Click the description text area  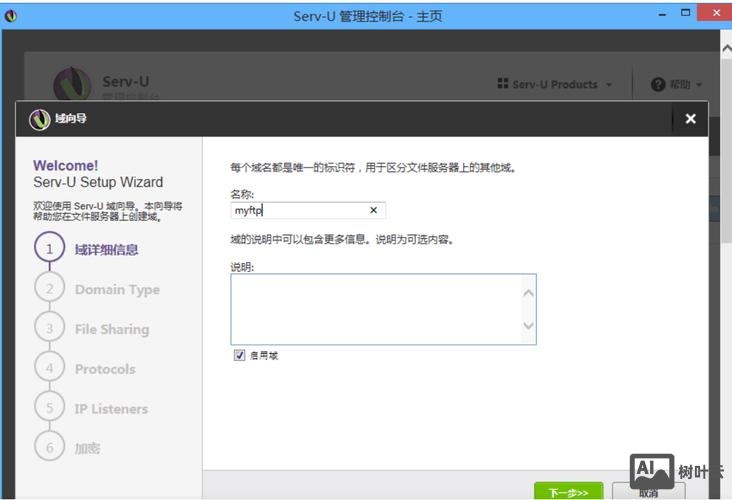coord(383,309)
